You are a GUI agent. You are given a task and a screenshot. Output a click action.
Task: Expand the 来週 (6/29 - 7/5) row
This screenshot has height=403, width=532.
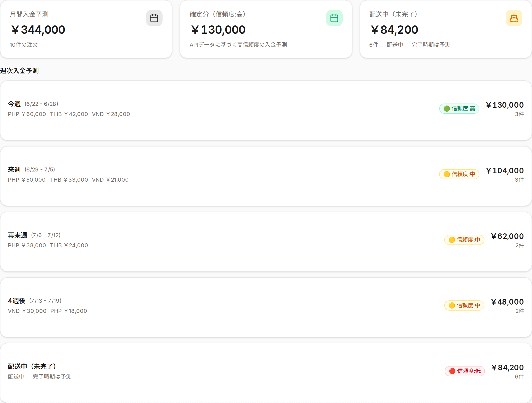point(266,176)
